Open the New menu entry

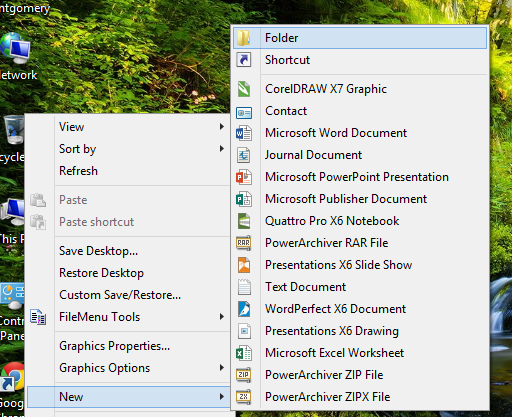tap(128, 397)
